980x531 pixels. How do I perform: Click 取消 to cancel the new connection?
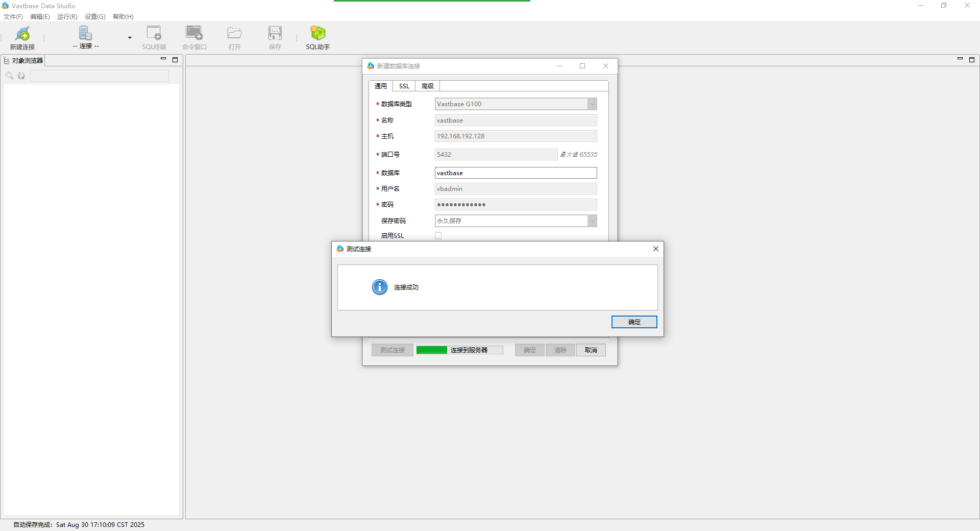pyautogui.click(x=591, y=350)
